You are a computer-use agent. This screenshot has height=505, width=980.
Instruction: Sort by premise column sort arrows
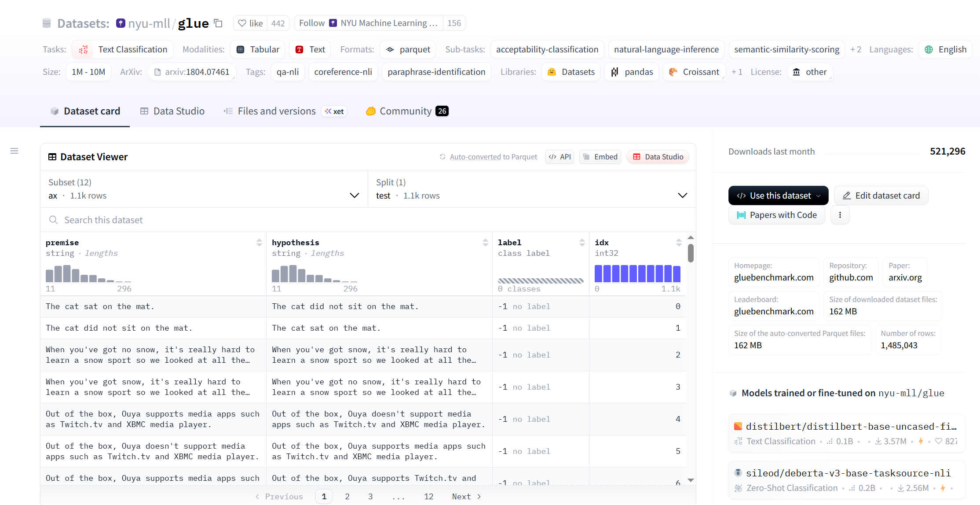259,243
